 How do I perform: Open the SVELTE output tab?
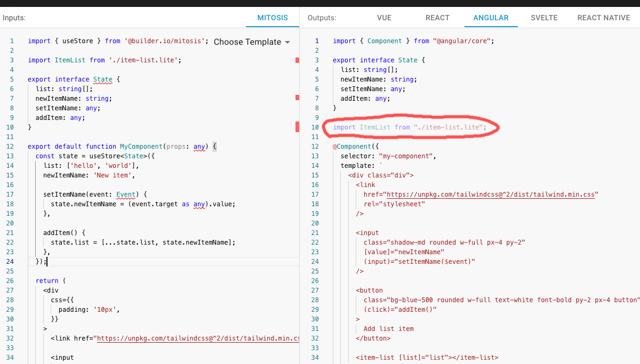click(x=544, y=18)
